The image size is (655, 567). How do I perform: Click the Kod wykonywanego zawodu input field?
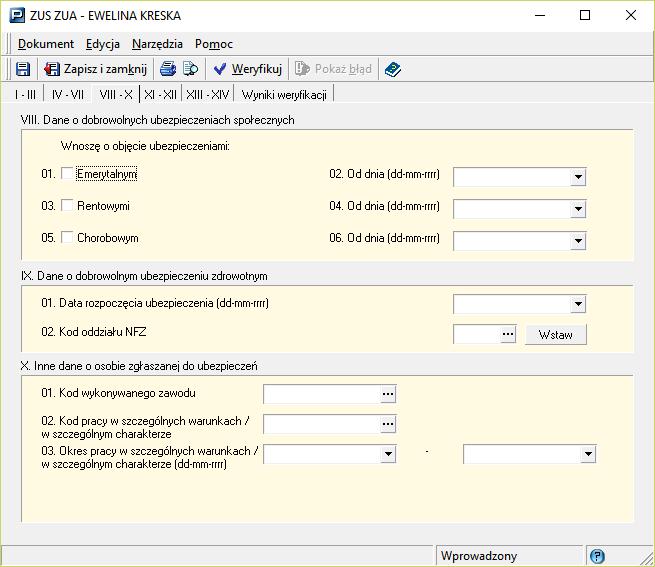click(x=322, y=394)
